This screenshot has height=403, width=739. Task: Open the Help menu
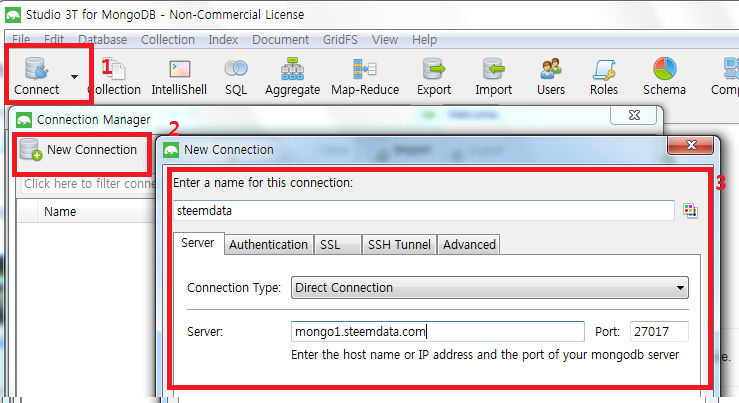coord(424,40)
